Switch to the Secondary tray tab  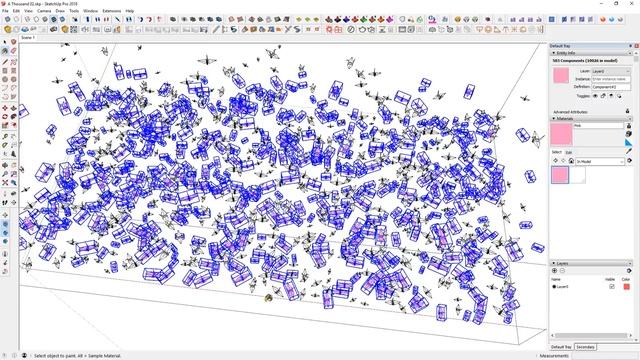[x=585, y=347]
